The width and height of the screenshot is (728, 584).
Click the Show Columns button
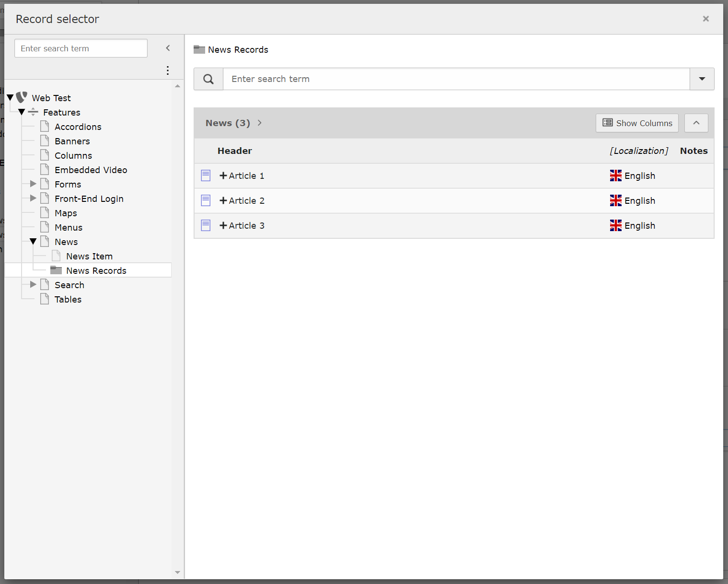pyautogui.click(x=637, y=123)
